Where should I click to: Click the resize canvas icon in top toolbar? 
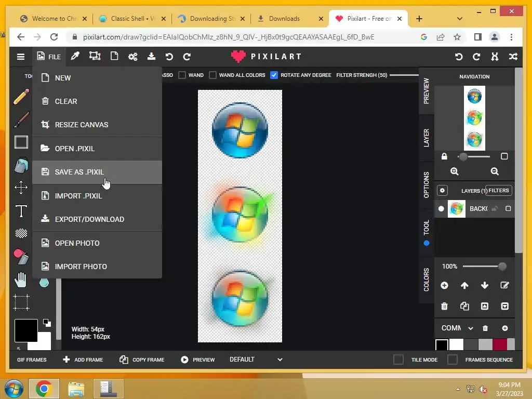[x=95, y=56]
